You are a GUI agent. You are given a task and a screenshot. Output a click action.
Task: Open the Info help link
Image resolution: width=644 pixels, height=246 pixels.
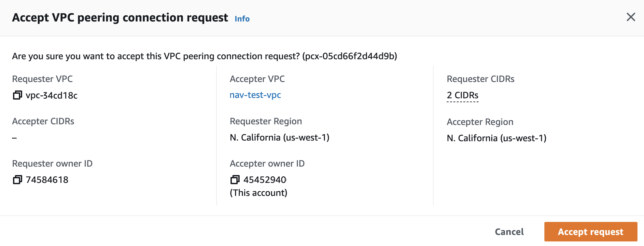pyautogui.click(x=242, y=19)
